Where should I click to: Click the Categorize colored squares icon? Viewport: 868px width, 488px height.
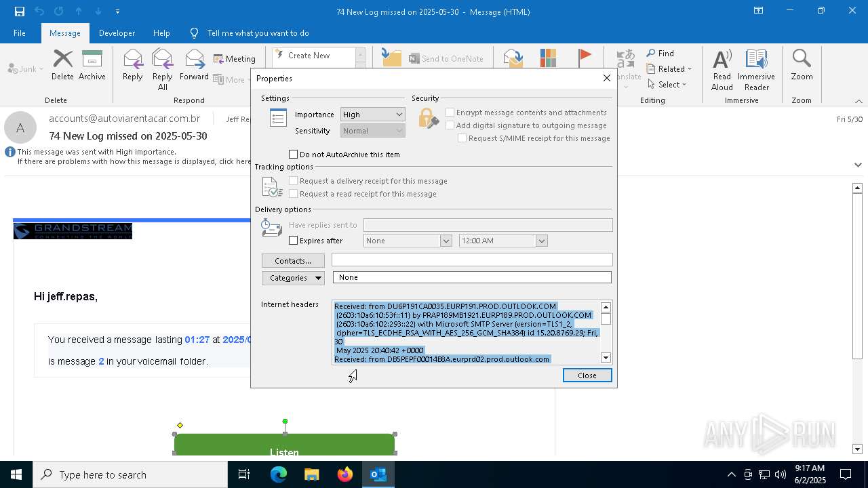(x=548, y=58)
